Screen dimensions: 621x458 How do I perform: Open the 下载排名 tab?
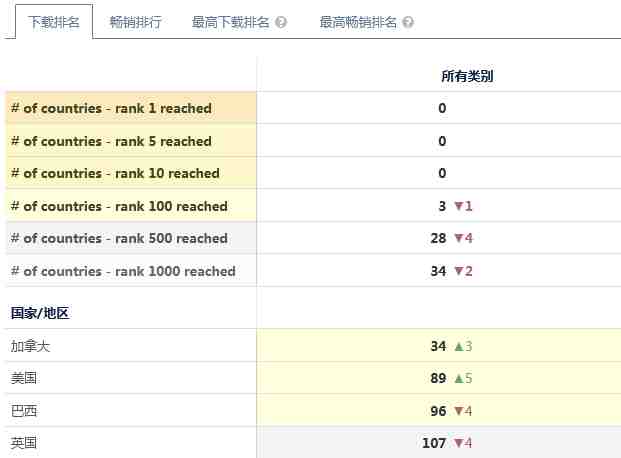point(54,22)
